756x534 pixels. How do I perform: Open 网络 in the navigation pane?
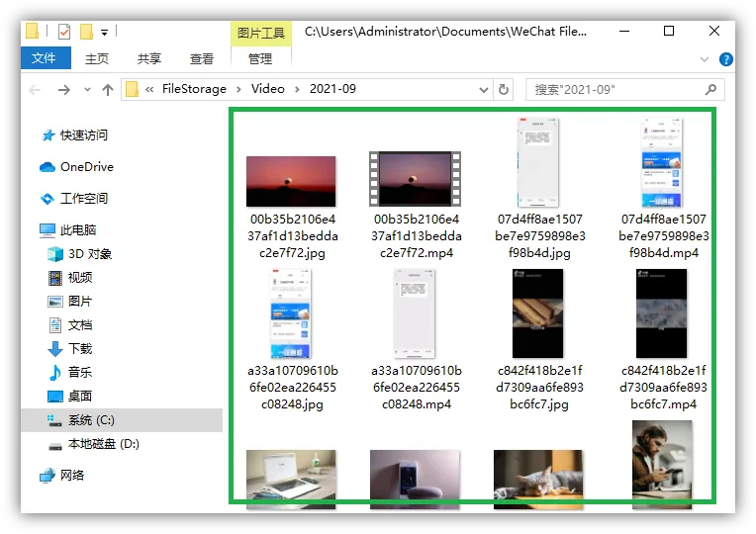[62, 476]
